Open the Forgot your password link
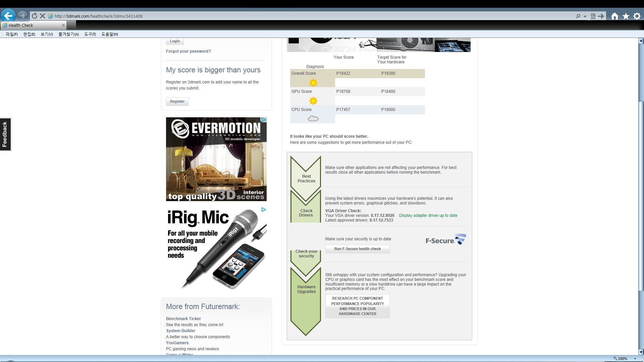Screen dimensions: 644x362 pyautogui.click(x=188, y=51)
